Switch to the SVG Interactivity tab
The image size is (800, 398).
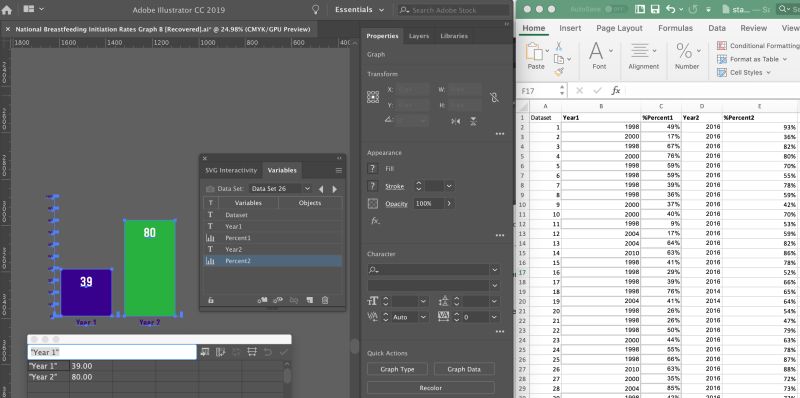point(231,170)
